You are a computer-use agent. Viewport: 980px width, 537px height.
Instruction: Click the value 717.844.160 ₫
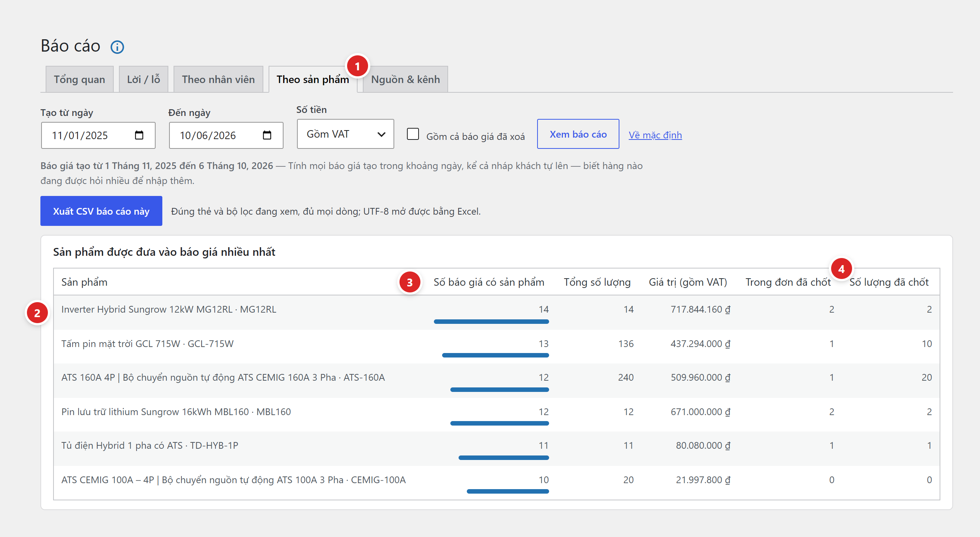pos(700,309)
